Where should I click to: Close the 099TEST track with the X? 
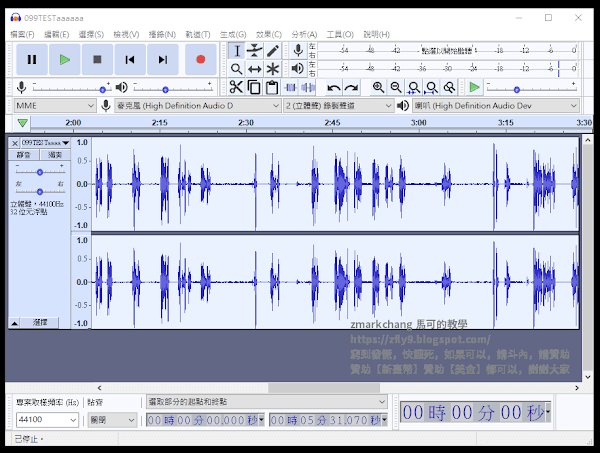(x=15, y=143)
